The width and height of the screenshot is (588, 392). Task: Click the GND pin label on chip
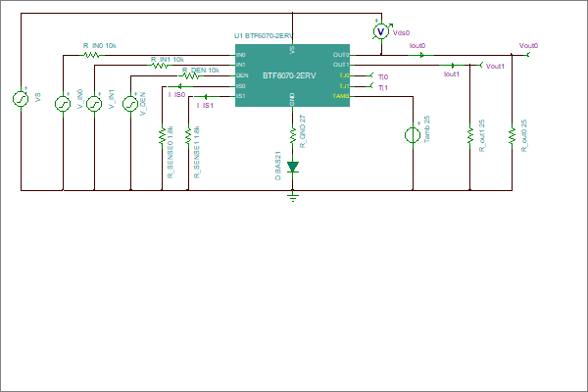point(292,99)
